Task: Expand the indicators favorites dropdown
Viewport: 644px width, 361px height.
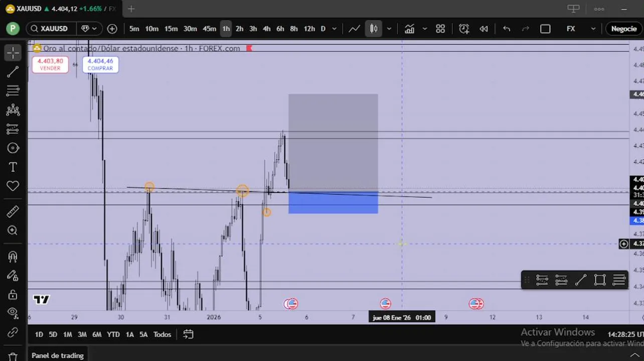Action: tap(424, 29)
